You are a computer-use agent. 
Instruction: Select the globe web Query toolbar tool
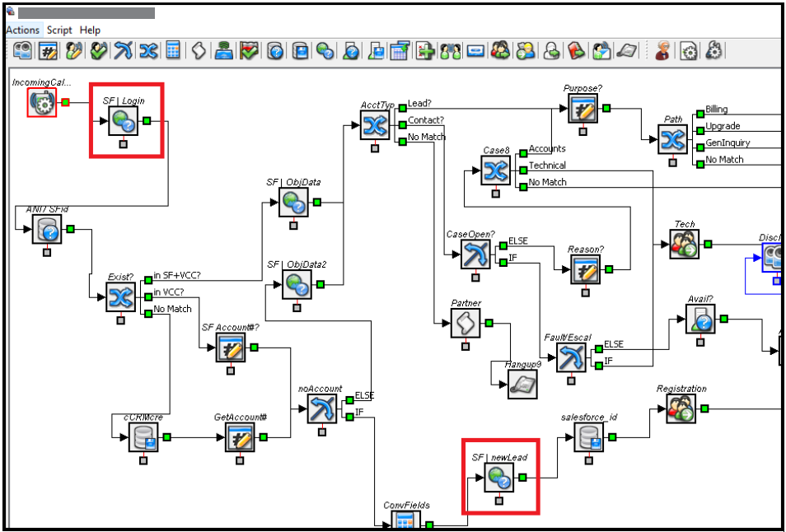pos(325,50)
